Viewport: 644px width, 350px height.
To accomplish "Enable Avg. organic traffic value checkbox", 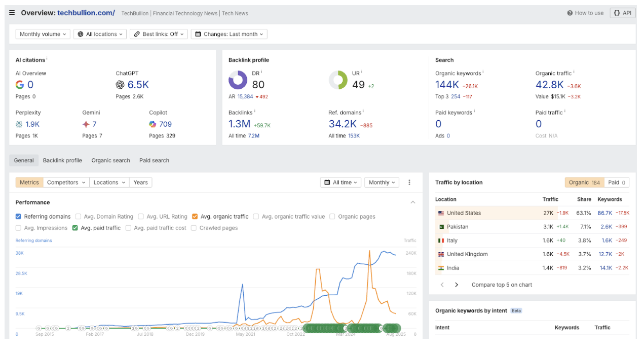I will [256, 217].
